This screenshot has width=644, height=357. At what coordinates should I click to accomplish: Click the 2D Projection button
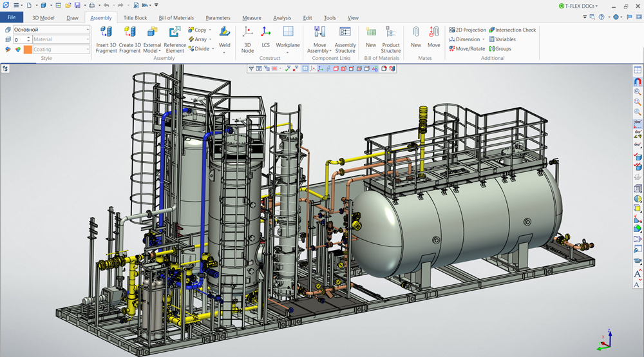coord(467,30)
